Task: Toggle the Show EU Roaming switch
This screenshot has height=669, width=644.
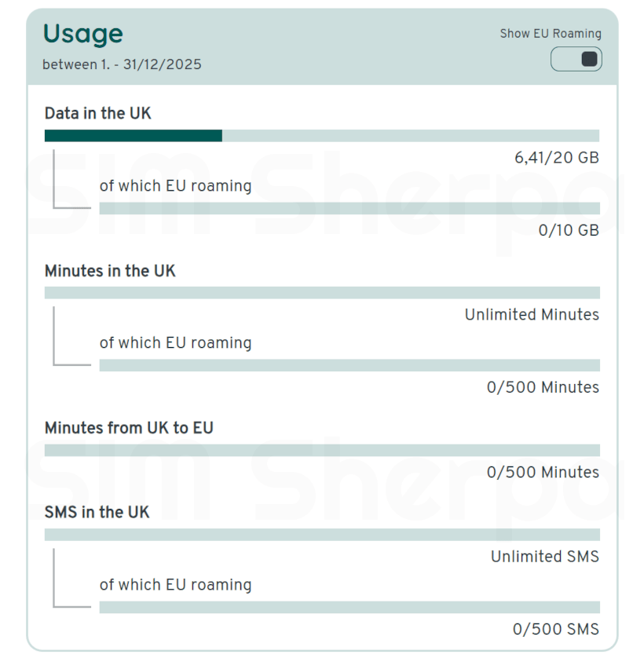Action: coord(576,59)
